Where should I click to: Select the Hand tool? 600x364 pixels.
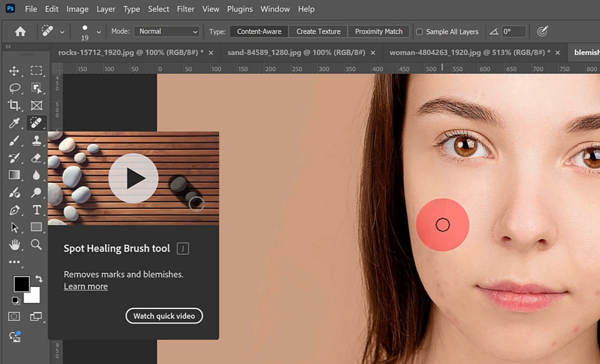[x=14, y=245]
